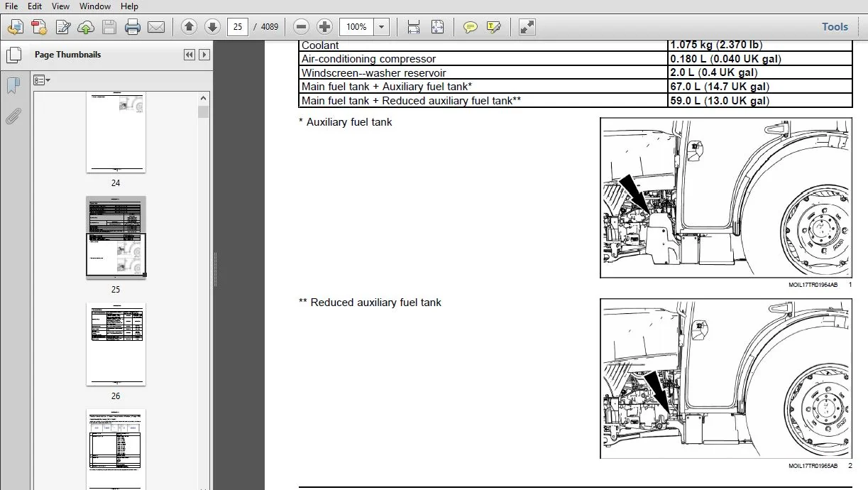Open the Help menu
This screenshot has height=490, width=868.
pos(129,6)
